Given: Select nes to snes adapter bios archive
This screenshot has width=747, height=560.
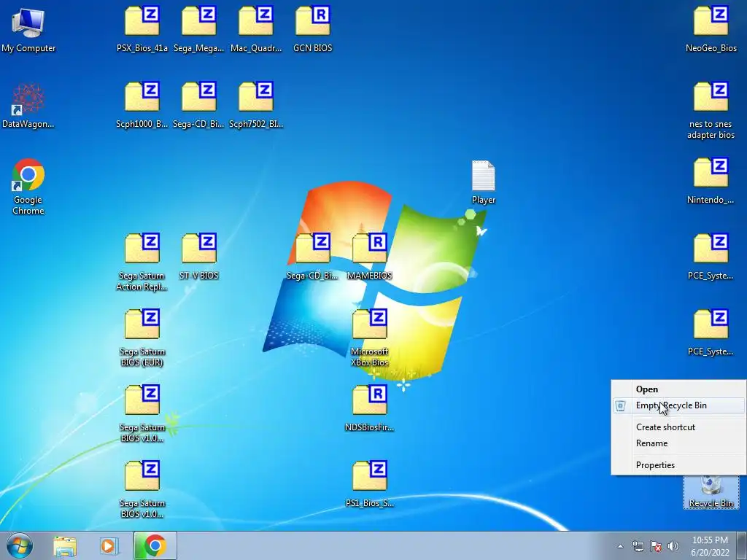Looking at the screenshot, I should pos(711,111).
